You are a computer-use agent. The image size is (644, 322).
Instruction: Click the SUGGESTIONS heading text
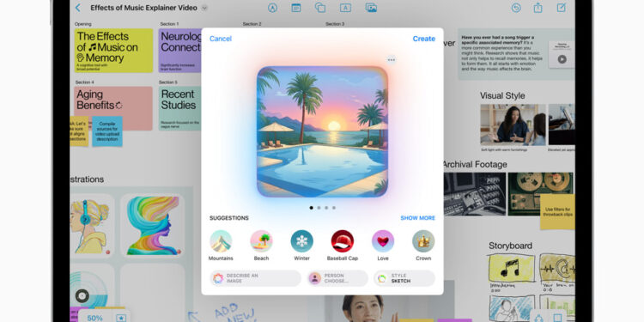[229, 218]
